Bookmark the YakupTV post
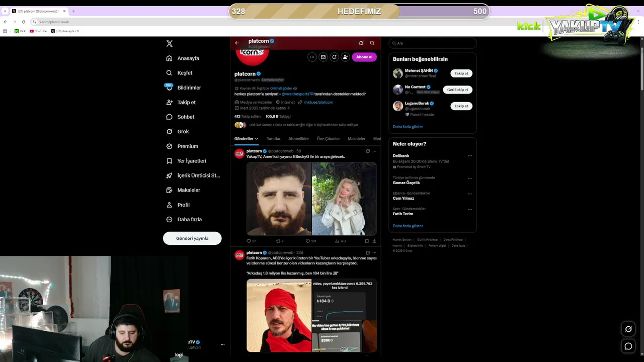Screen dimensions: 644x362 click(x=367, y=241)
